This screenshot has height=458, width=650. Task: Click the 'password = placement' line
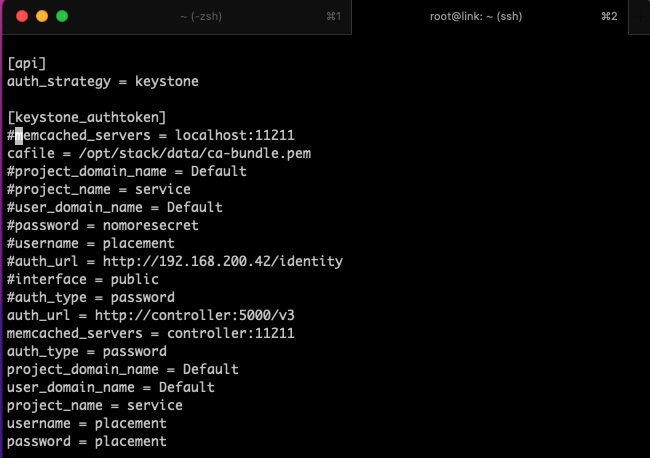point(87,441)
